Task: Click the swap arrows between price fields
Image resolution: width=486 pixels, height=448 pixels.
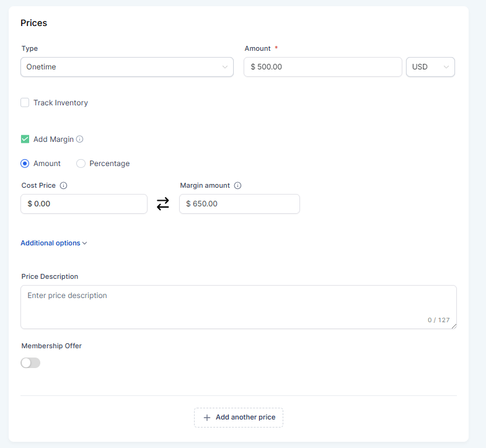Action: click(163, 204)
